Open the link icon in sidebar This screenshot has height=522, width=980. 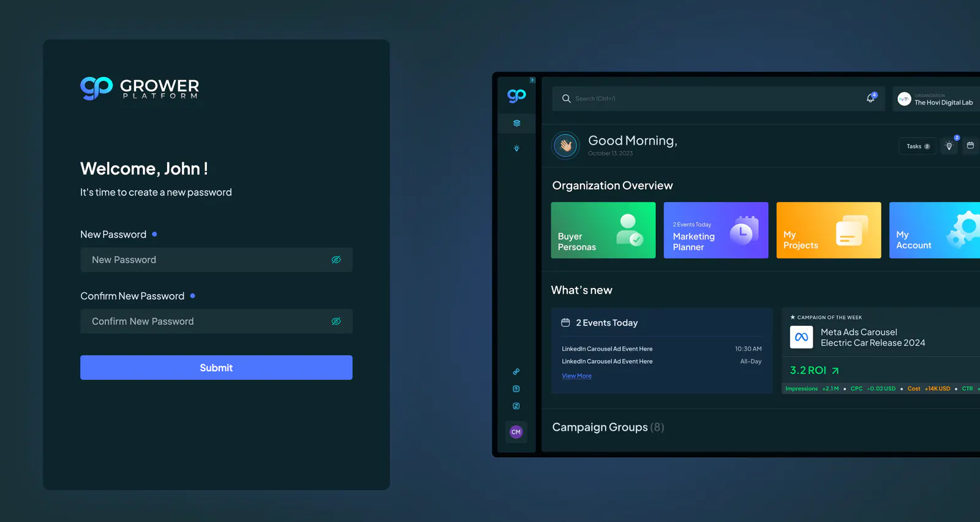pyautogui.click(x=516, y=372)
